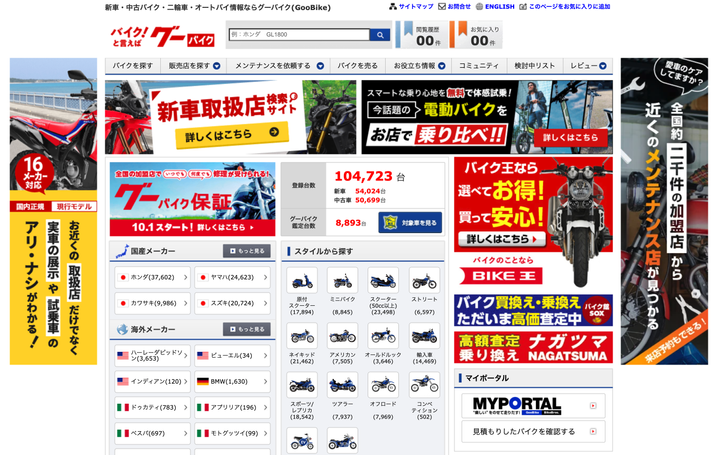Open バイク王 advertisement banner
This screenshot has width=720, height=455.
[x=533, y=222]
